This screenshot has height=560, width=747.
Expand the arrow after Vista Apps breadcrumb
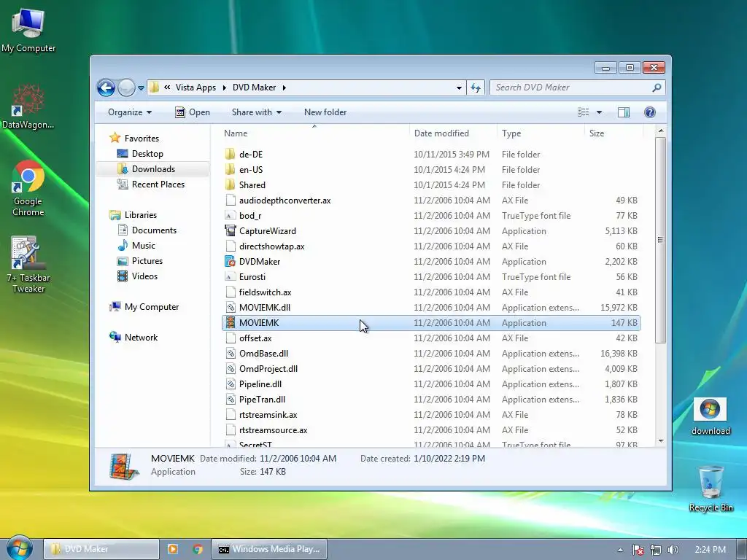pos(225,87)
